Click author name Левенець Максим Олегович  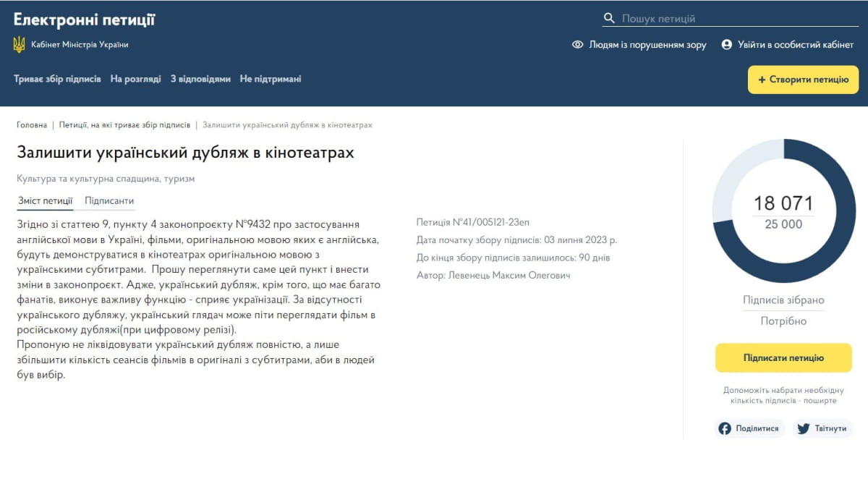pyautogui.click(x=510, y=276)
